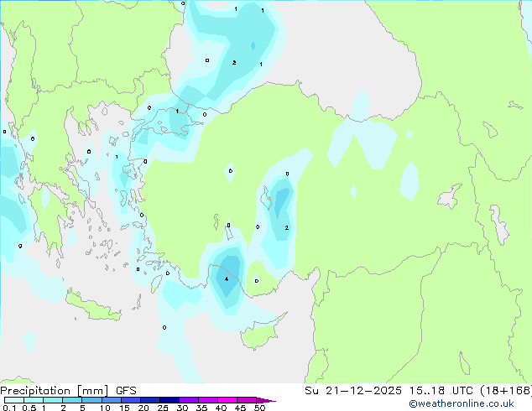
Task: Select the 25–30 mm dark navy legend swatch
Action: click(x=169, y=400)
